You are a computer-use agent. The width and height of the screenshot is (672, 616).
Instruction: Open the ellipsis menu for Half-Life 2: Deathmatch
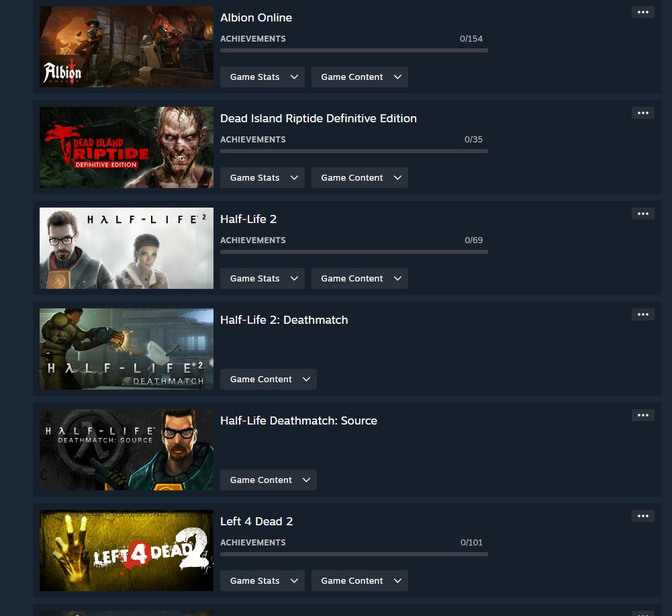tap(643, 314)
